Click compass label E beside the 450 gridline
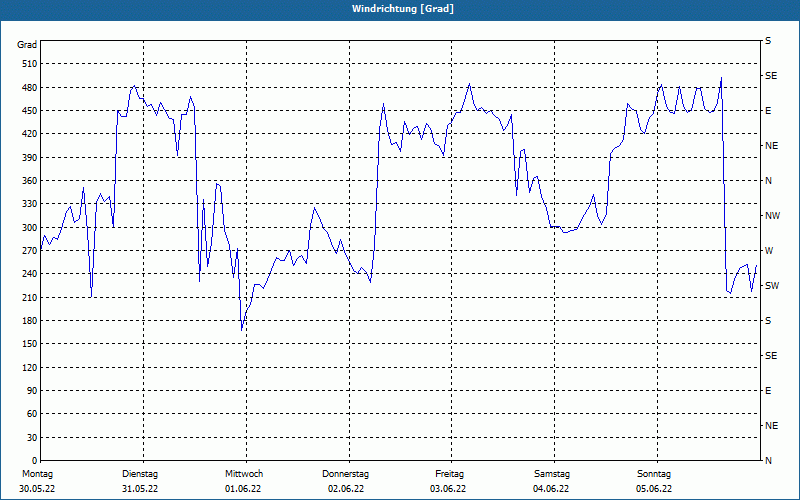 tap(768, 111)
